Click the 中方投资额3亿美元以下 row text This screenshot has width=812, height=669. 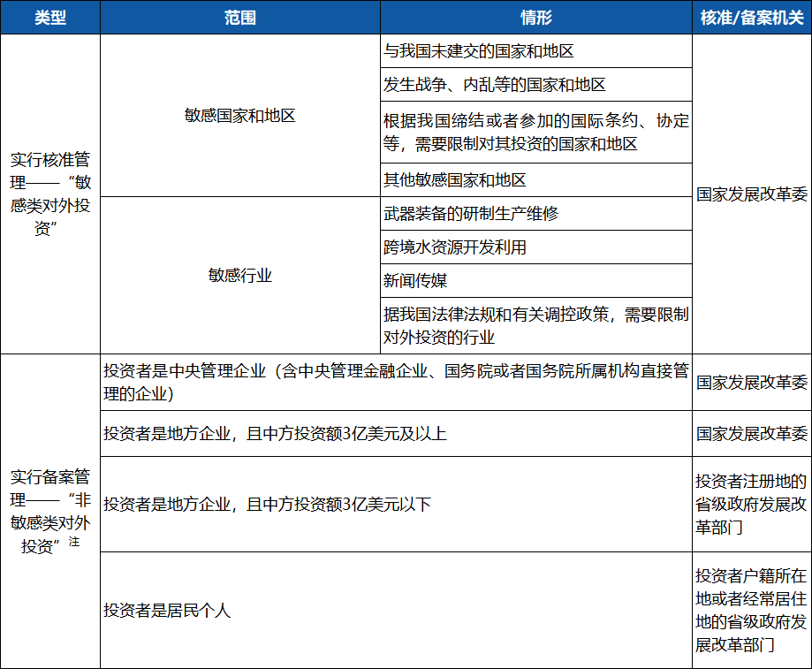[267, 504]
